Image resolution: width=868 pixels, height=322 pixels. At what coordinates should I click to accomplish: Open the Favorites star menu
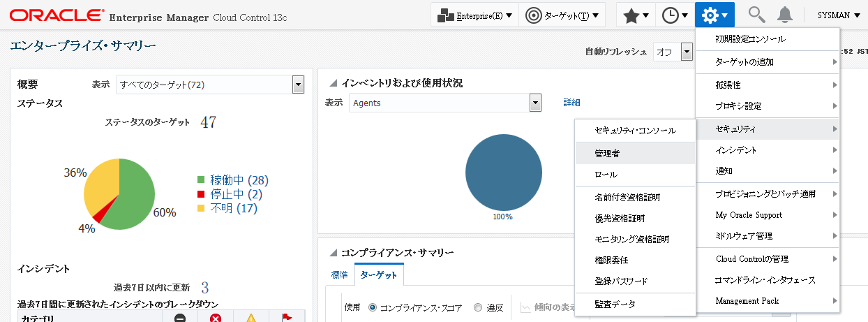(636, 15)
